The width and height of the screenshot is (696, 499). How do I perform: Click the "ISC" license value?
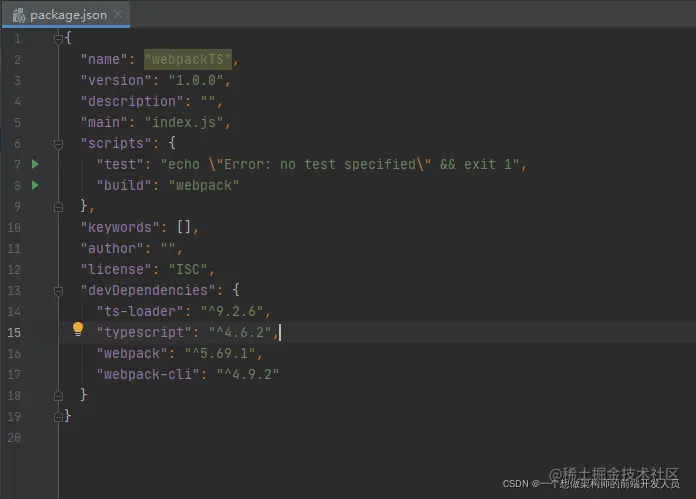[188, 269]
